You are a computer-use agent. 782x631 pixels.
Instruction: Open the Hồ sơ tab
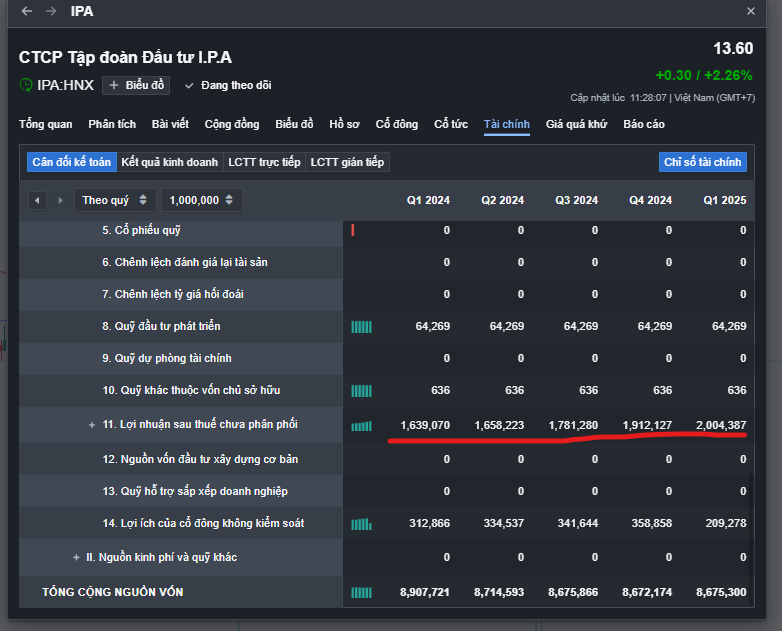tap(344, 124)
